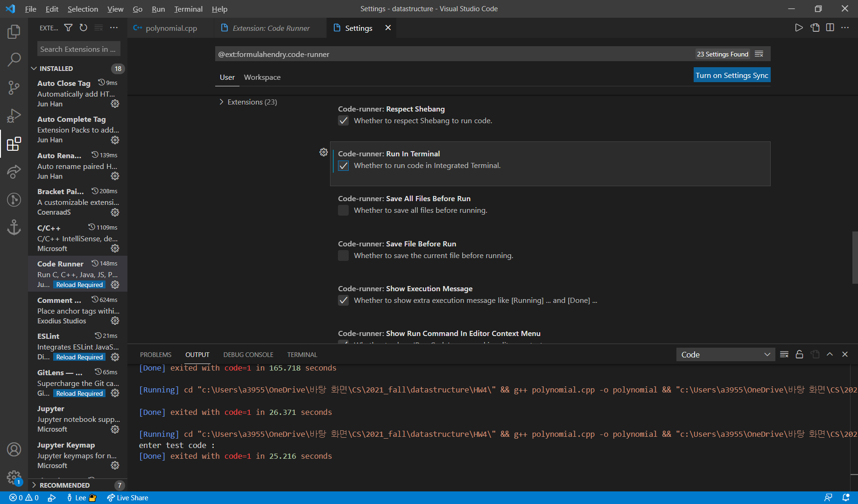
Task: Uncheck Run In Terminal setting
Action: click(x=343, y=166)
